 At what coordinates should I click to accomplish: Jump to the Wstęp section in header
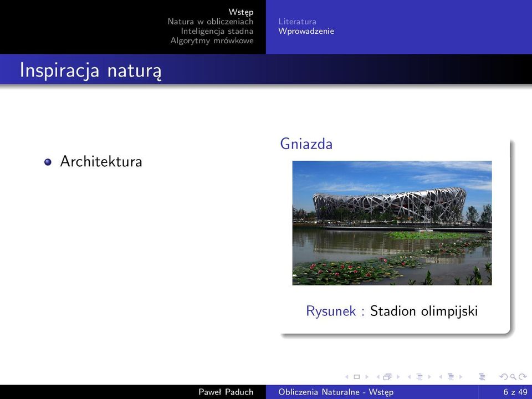241,12
